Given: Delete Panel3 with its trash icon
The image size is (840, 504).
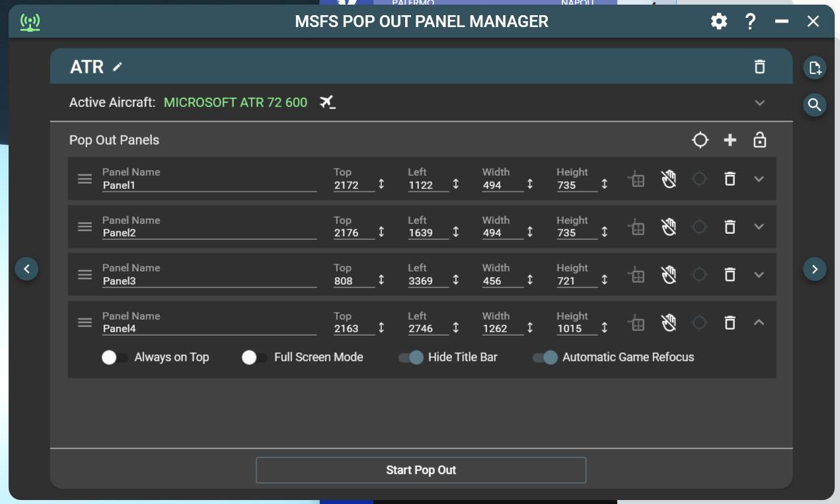Looking at the screenshot, I should click(x=730, y=275).
